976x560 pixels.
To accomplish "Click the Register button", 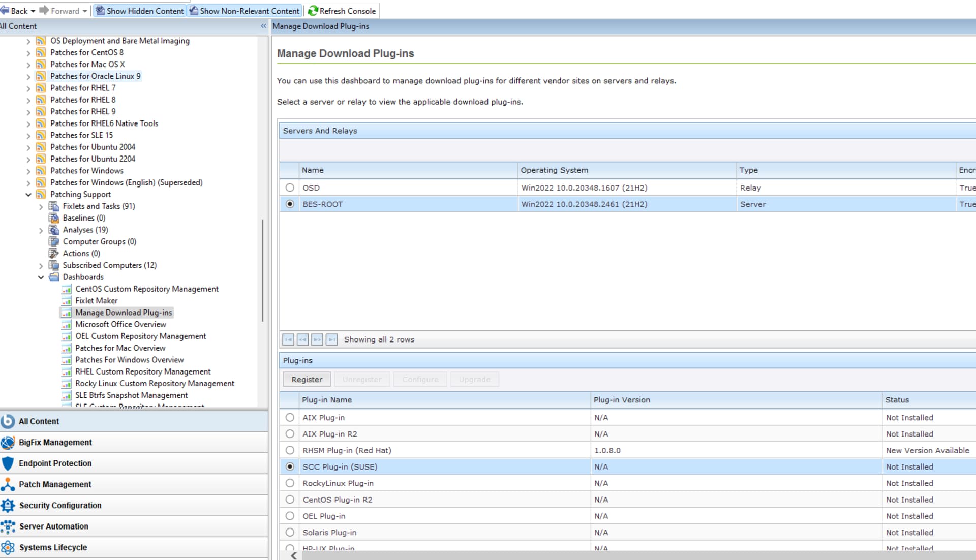I will click(307, 380).
